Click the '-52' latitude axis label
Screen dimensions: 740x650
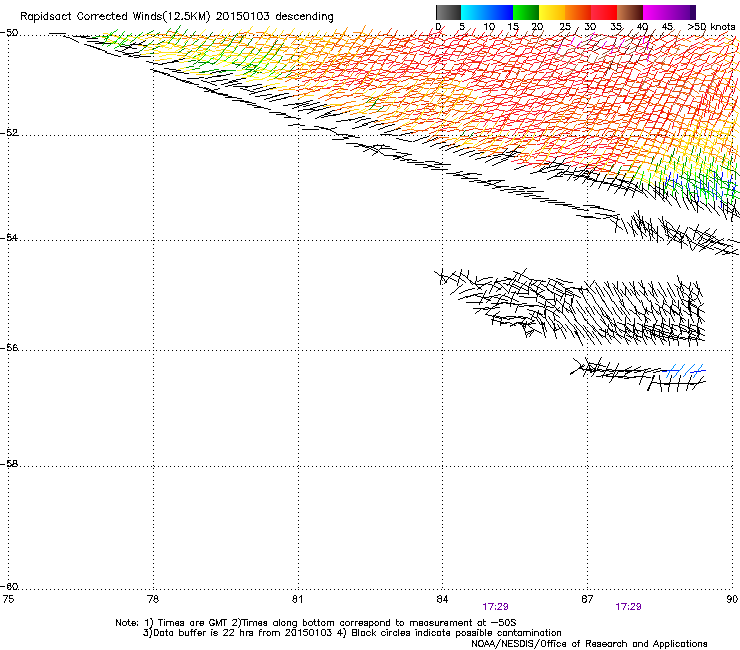tap(9, 133)
